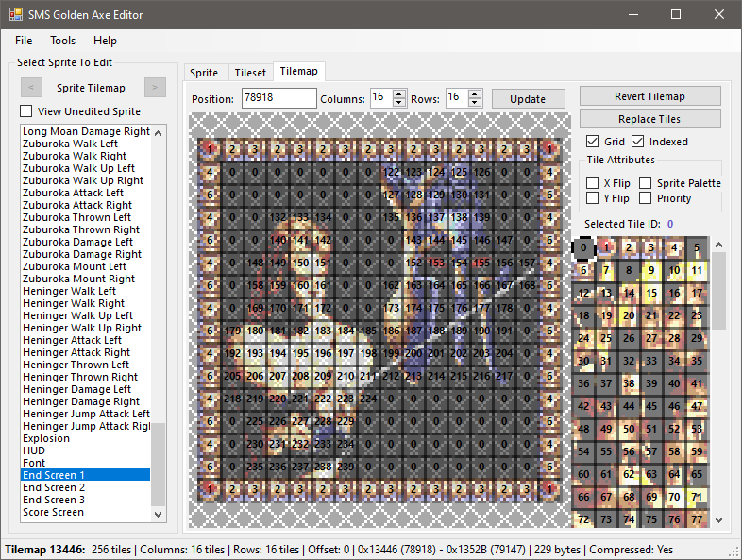This screenshot has width=742, height=560.
Task: Enable the X Flip checkbox
Action: [592, 182]
